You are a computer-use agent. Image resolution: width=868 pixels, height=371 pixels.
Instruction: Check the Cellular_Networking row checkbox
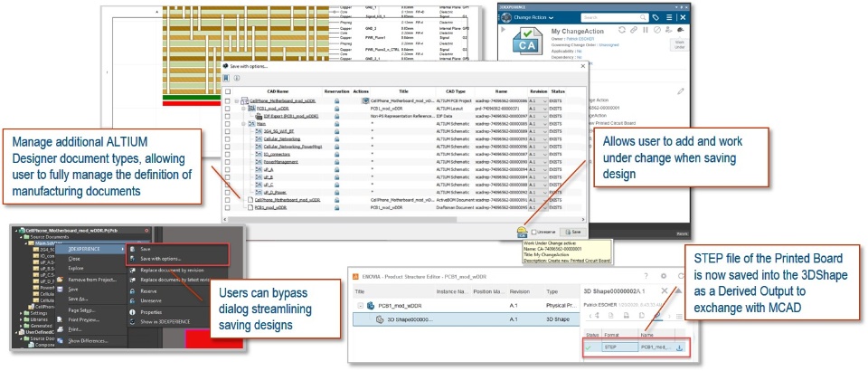(228, 139)
